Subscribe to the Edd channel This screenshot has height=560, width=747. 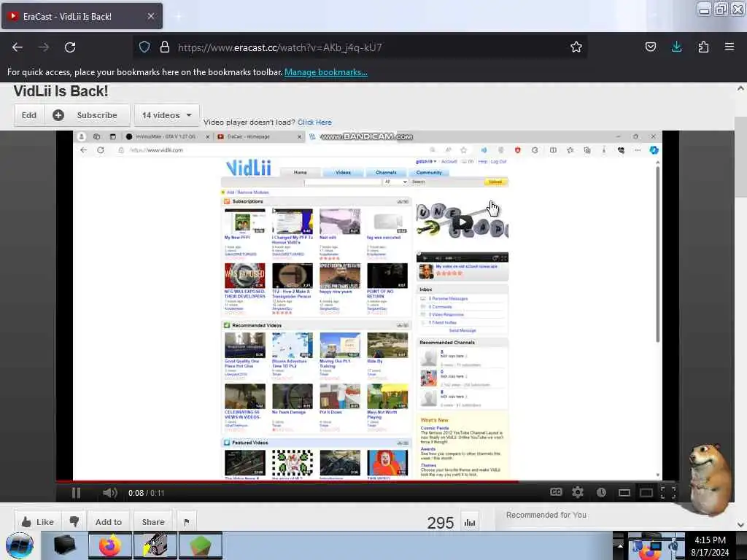[88, 115]
